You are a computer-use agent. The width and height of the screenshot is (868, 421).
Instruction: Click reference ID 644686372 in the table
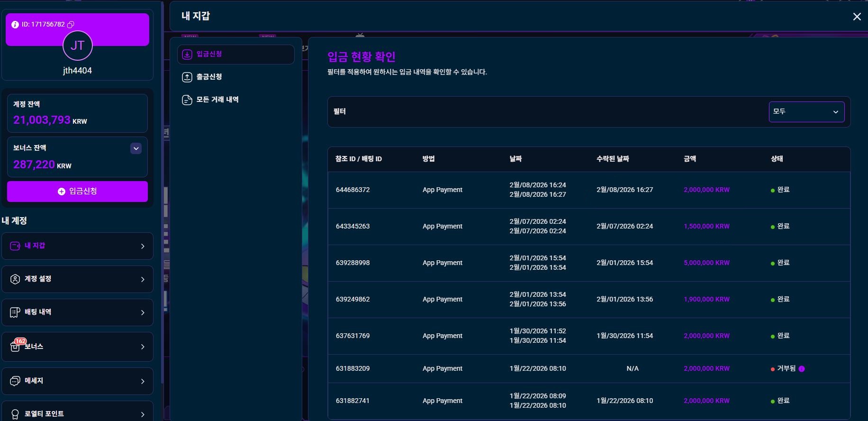tap(353, 190)
